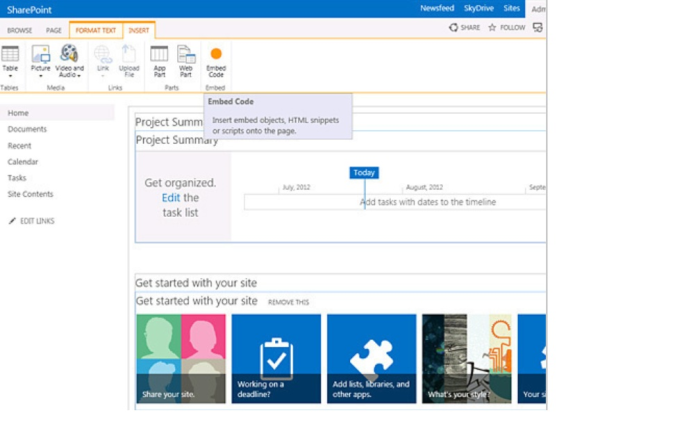Navigate to Home in the sidebar

pyautogui.click(x=18, y=113)
